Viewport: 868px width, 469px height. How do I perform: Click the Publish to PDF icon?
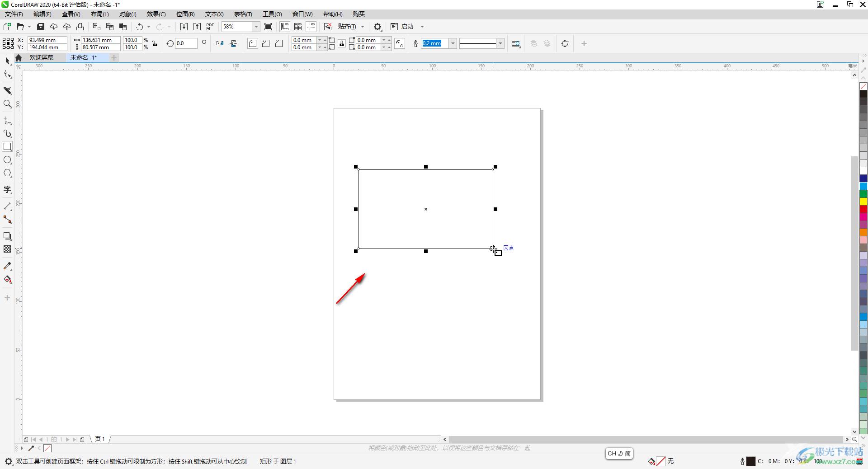click(210, 27)
